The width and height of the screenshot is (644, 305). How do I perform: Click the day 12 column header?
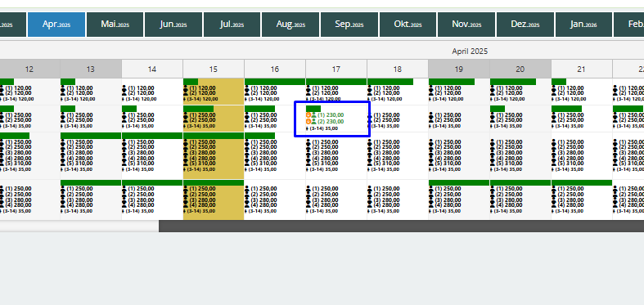tap(29, 69)
